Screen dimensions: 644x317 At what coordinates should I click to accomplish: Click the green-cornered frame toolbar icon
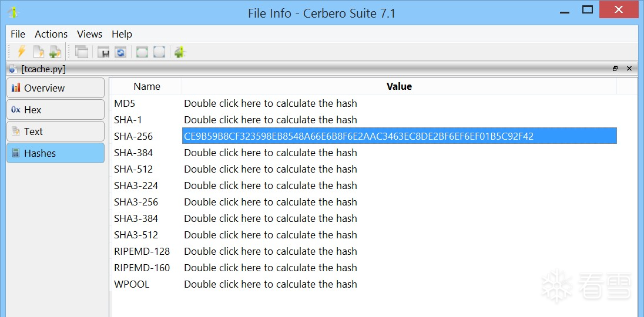[x=142, y=52]
